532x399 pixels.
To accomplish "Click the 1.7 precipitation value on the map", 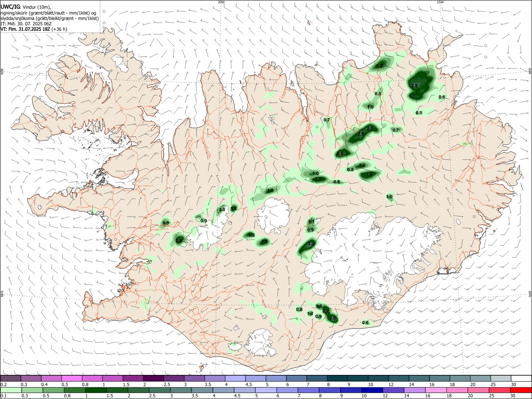I will pyautogui.click(x=412, y=96).
